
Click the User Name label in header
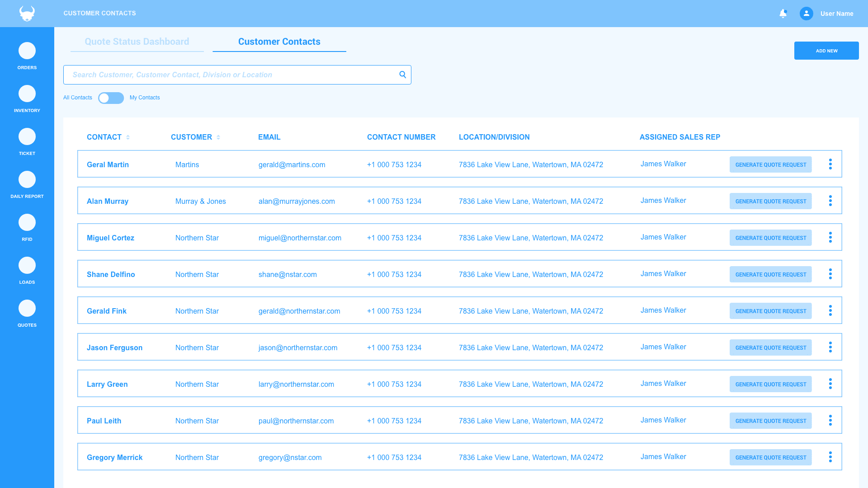click(837, 14)
